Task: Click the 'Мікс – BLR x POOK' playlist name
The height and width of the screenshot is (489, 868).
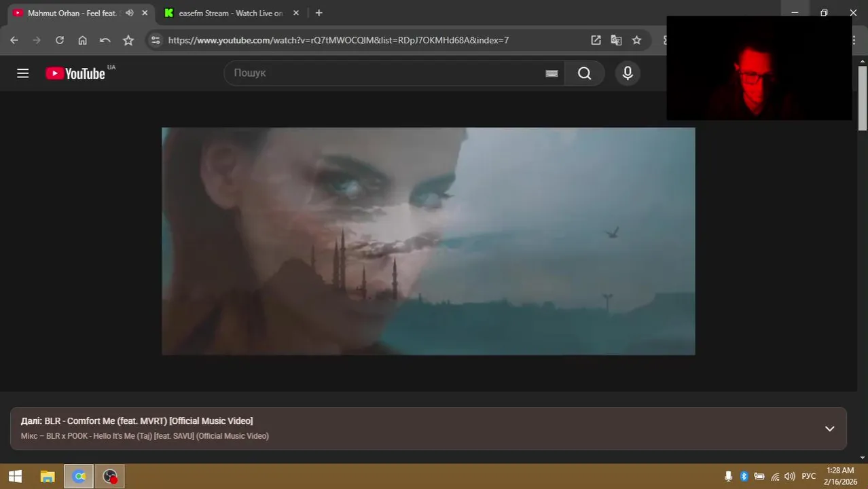Action: click(145, 436)
